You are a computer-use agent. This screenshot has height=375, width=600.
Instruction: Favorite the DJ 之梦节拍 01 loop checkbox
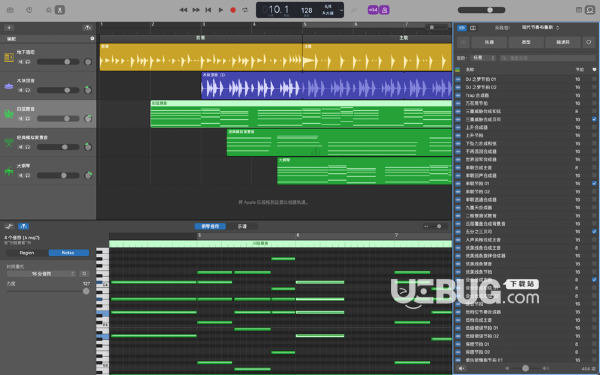(x=594, y=79)
